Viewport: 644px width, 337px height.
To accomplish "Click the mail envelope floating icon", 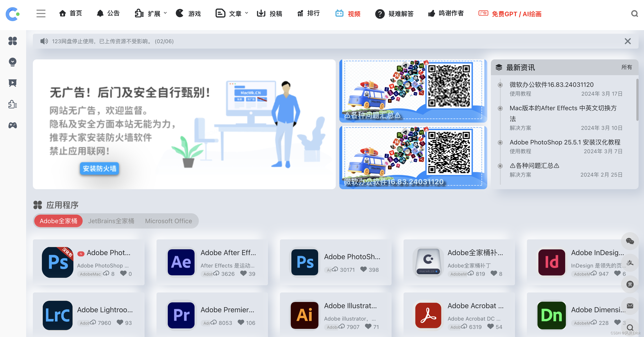I will (630, 306).
